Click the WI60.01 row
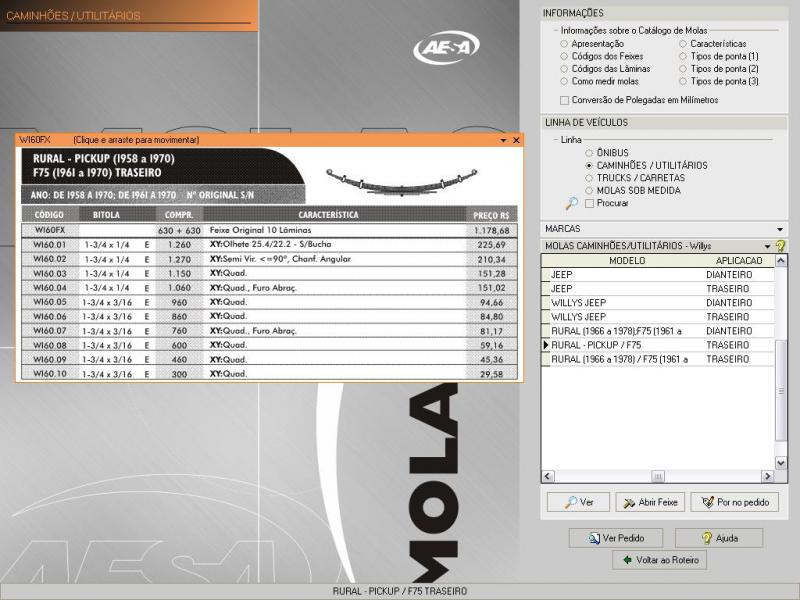This screenshot has height=600, width=800. point(269,244)
